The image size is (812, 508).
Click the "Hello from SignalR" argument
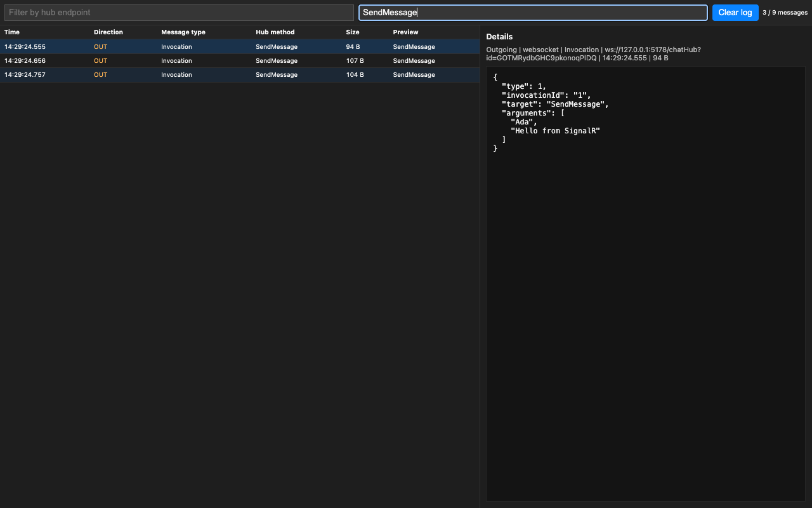555,131
